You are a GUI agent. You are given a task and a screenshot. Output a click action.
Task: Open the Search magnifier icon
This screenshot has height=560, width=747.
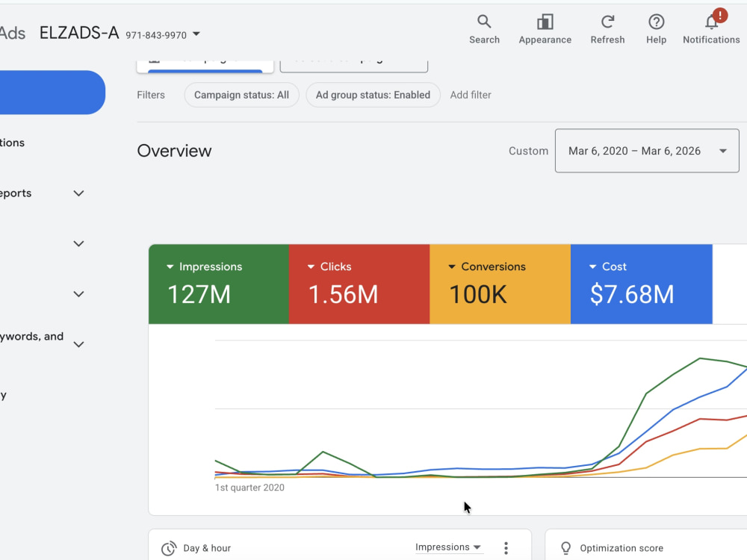point(484,22)
